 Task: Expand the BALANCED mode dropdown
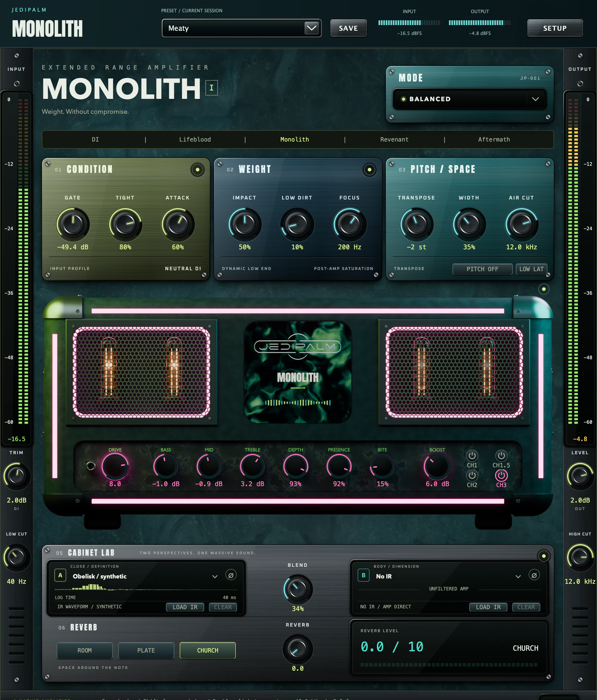pyautogui.click(x=469, y=99)
